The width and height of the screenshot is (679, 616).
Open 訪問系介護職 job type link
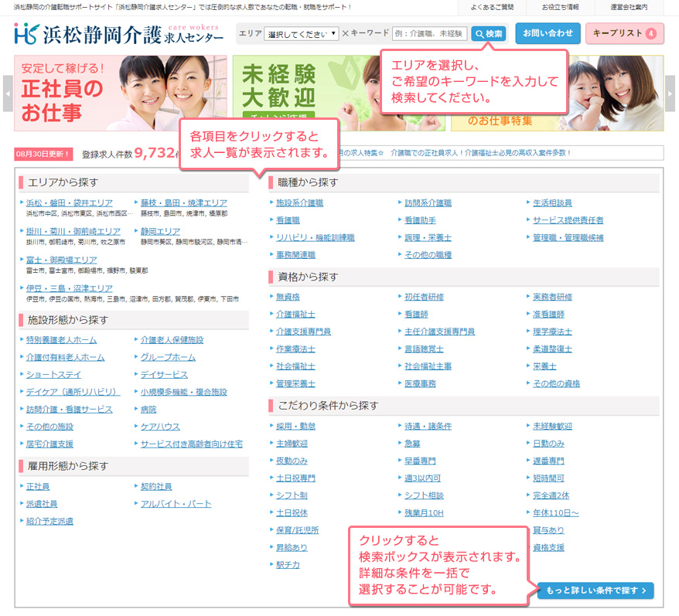(428, 202)
